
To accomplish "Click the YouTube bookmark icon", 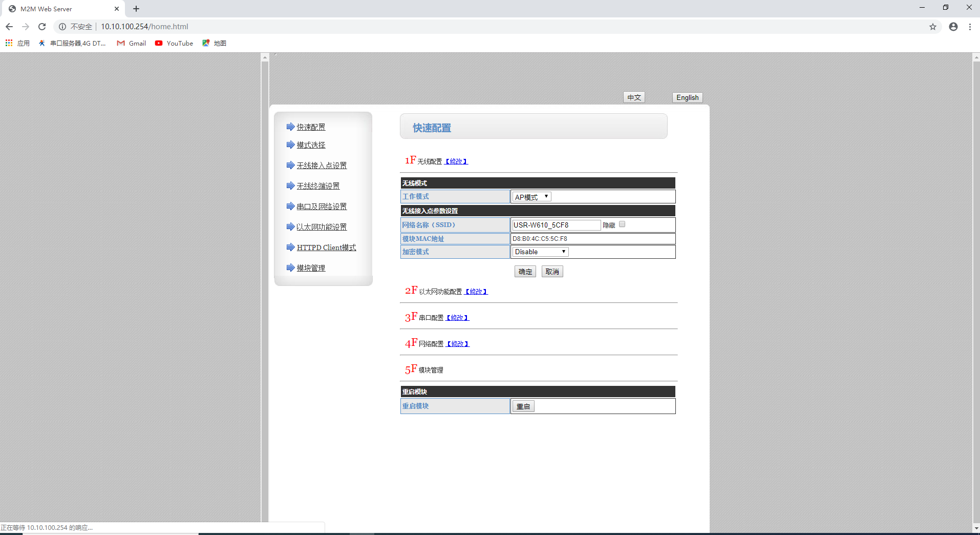I will [x=159, y=43].
